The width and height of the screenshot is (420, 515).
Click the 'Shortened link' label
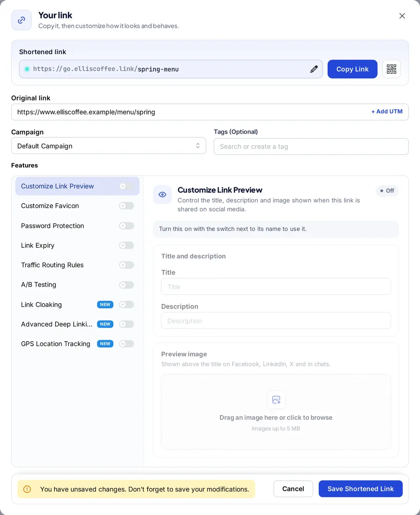pyautogui.click(x=42, y=52)
